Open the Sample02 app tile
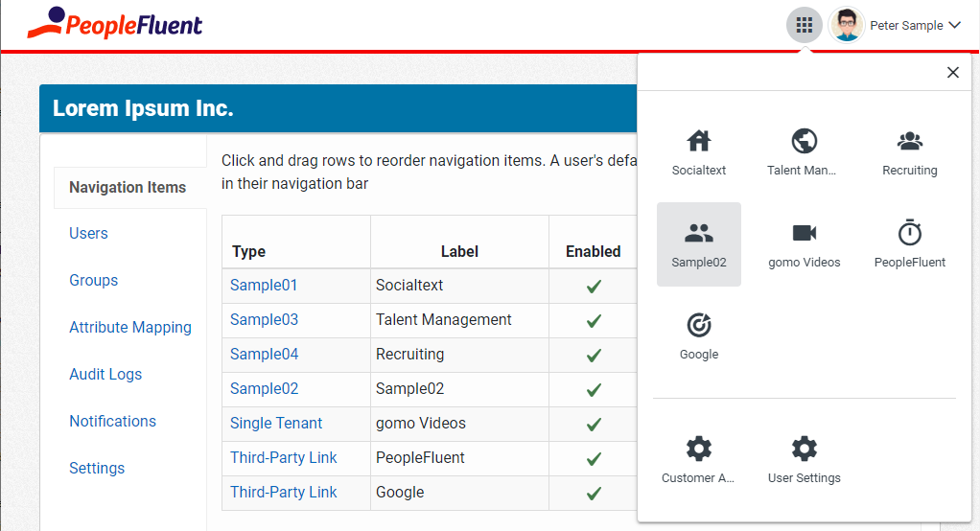This screenshot has height=531, width=980. pos(699,244)
